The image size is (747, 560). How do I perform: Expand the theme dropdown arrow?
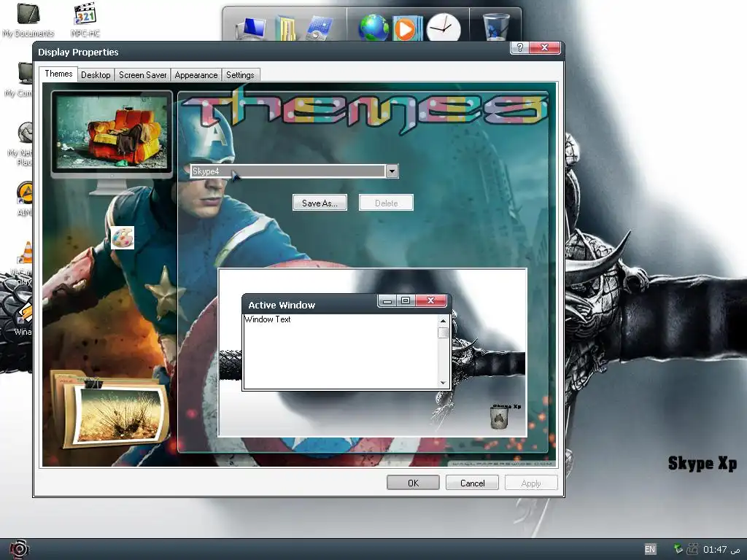point(392,171)
